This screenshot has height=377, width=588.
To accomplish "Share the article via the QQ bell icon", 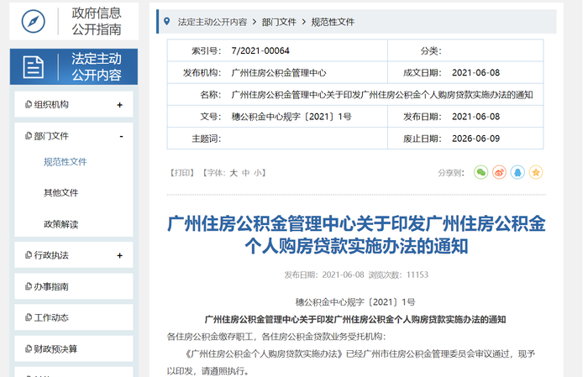I will (x=517, y=172).
